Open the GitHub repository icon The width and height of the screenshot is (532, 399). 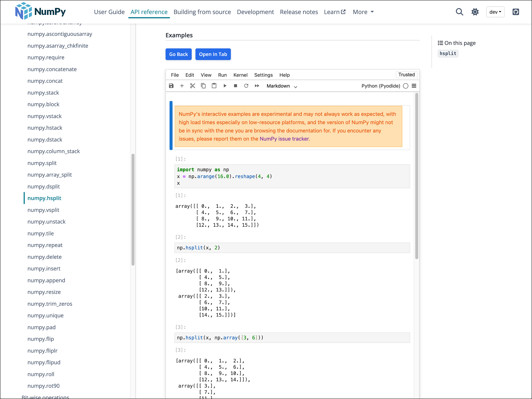pos(516,12)
